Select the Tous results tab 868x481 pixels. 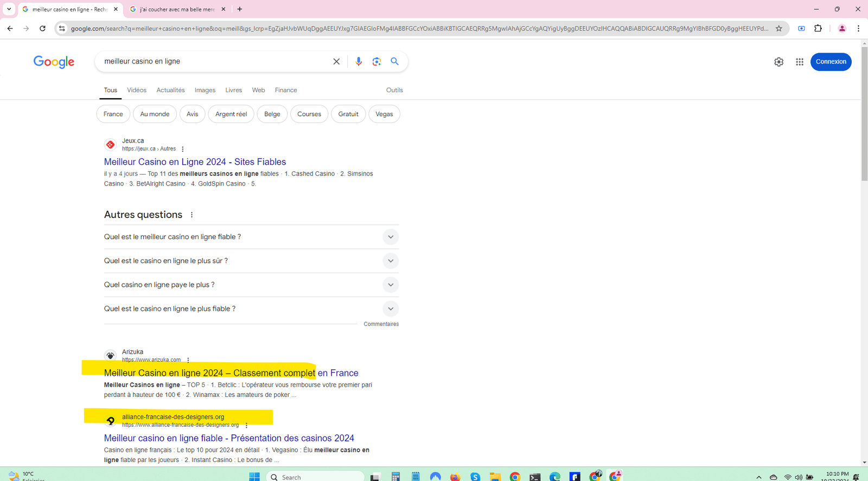(111, 90)
